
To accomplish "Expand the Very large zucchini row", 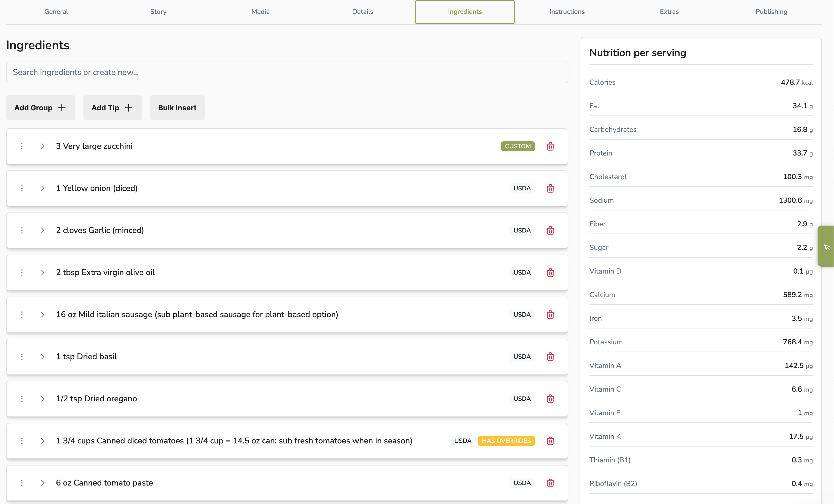I will (43, 146).
